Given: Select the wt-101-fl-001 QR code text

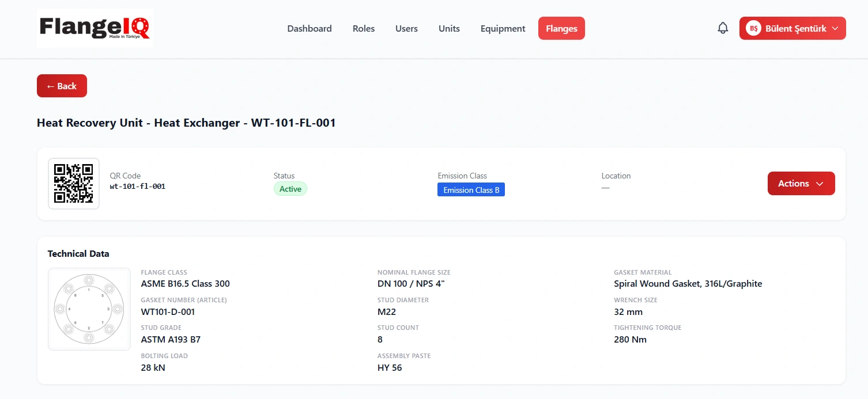Looking at the screenshot, I should point(138,187).
